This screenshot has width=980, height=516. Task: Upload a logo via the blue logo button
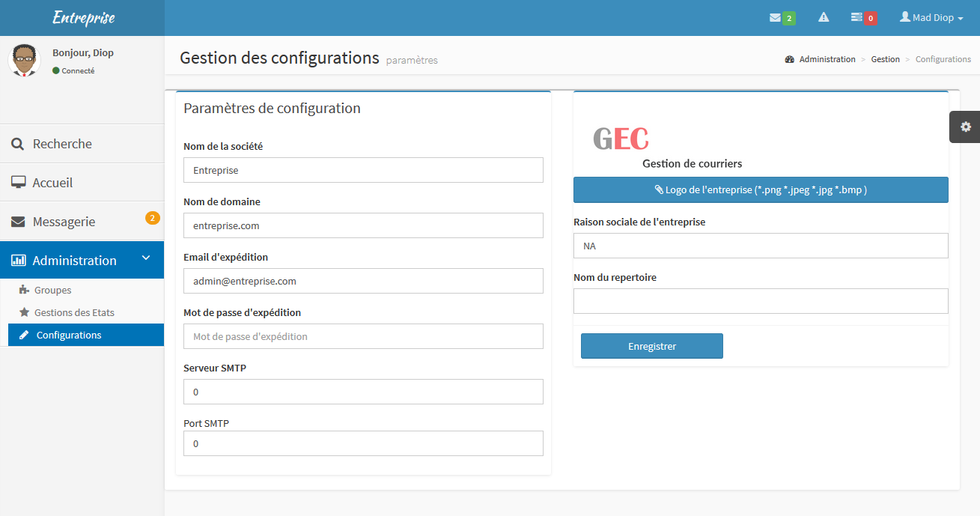pyautogui.click(x=761, y=189)
